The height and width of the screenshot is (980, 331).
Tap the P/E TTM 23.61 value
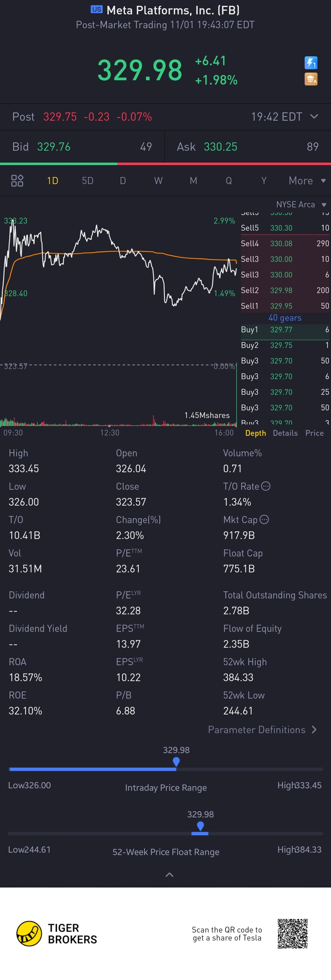point(128,569)
